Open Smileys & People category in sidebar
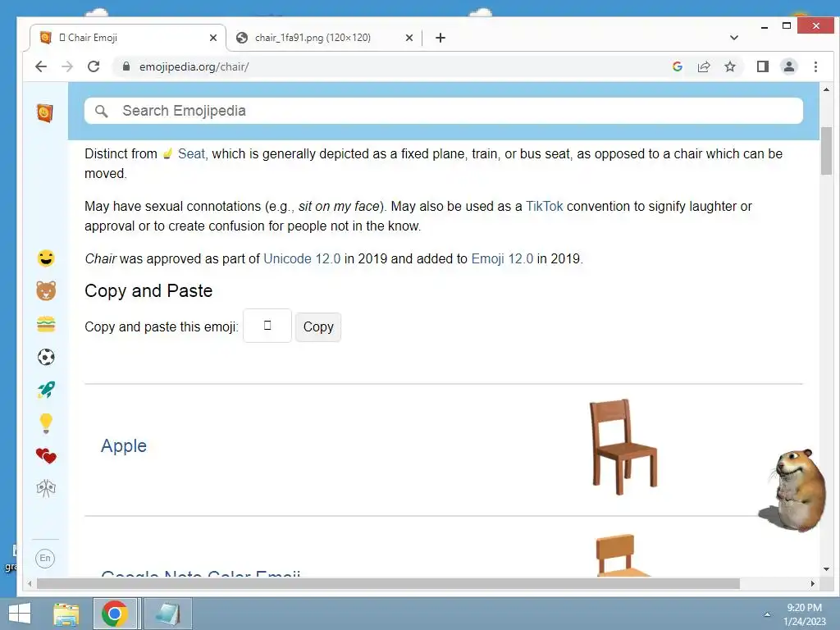This screenshot has width=840, height=630. 46,258
